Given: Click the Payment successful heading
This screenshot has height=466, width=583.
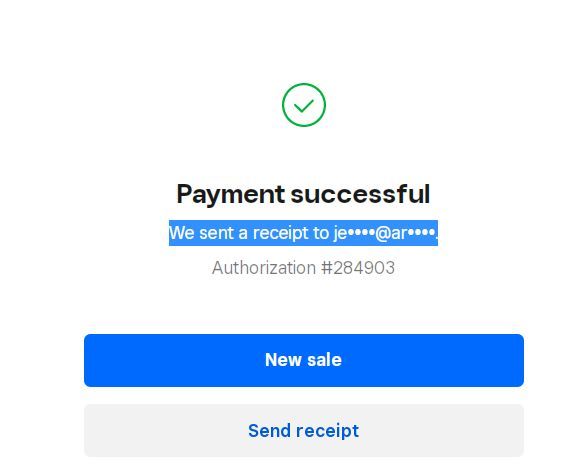Looking at the screenshot, I should (x=303, y=194).
